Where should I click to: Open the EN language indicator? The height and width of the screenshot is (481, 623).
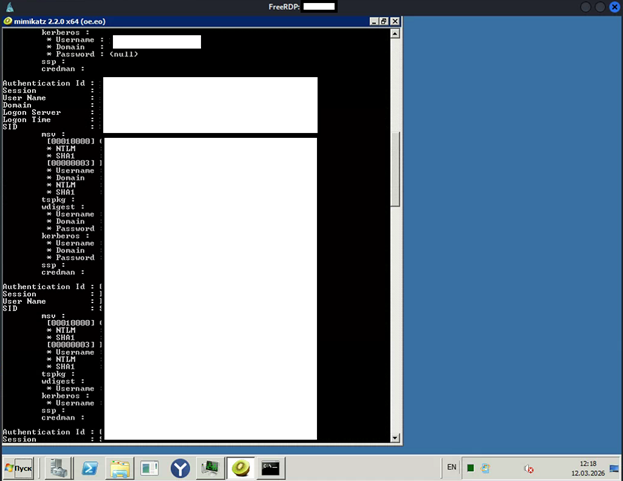click(x=452, y=467)
